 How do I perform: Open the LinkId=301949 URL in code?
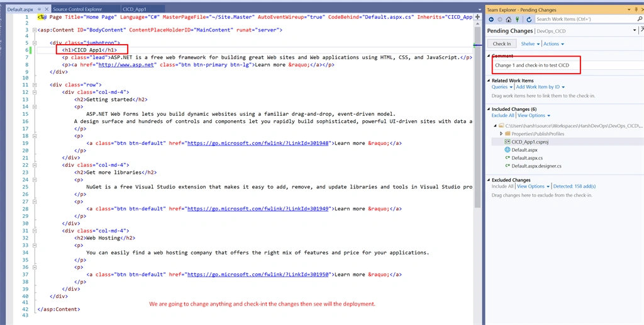pyautogui.click(x=258, y=208)
